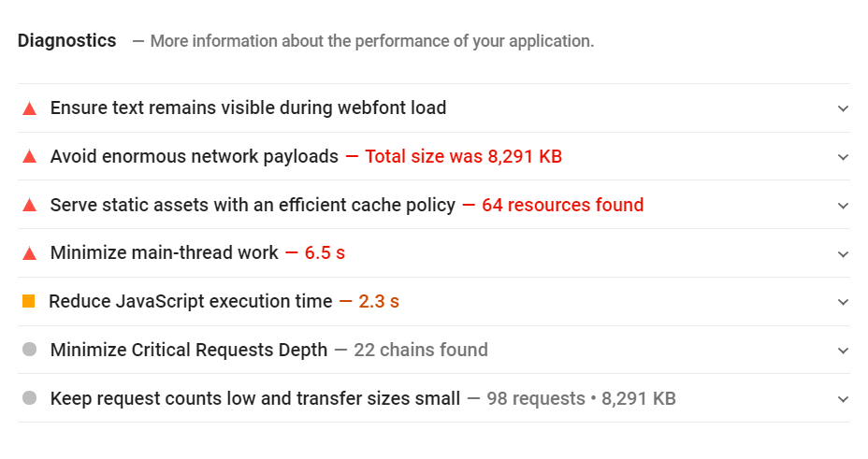Click orange square icon for JavaScript execution time
868x459 pixels.
click(28, 301)
